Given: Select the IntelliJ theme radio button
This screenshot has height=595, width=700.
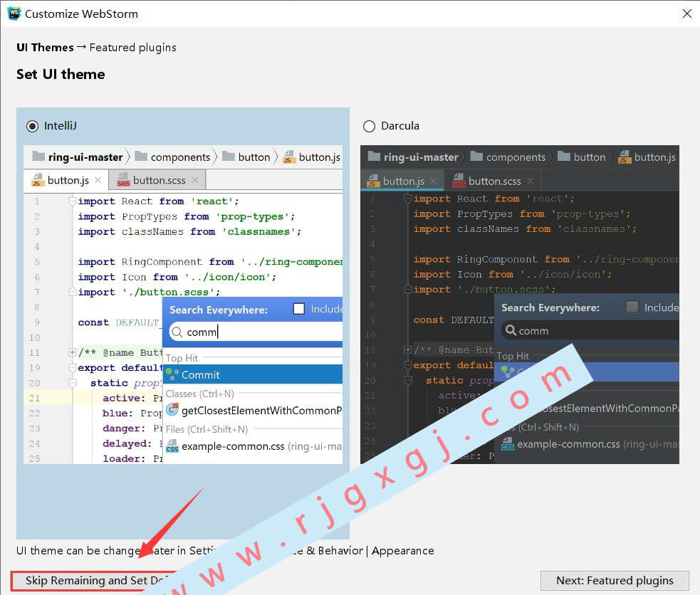Looking at the screenshot, I should point(33,126).
